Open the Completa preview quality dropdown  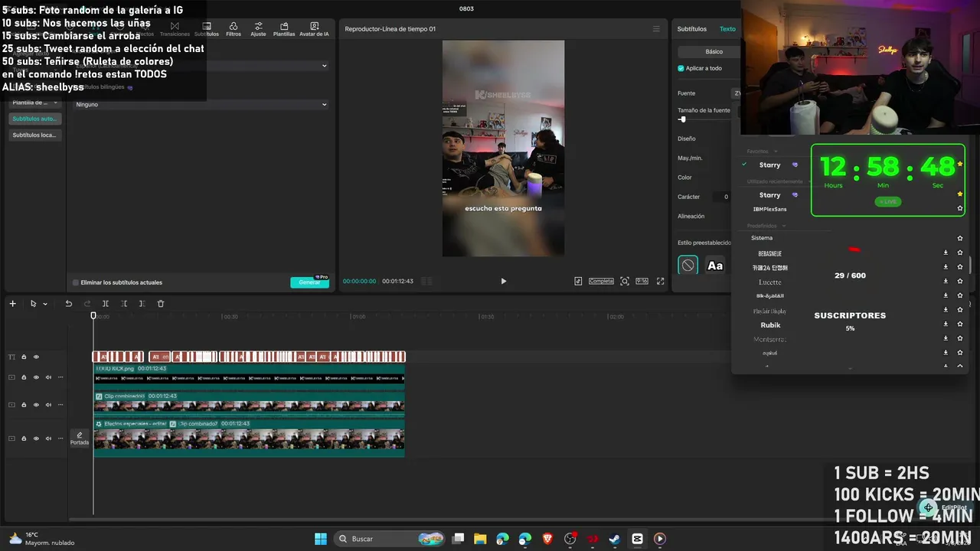[601, 281]
